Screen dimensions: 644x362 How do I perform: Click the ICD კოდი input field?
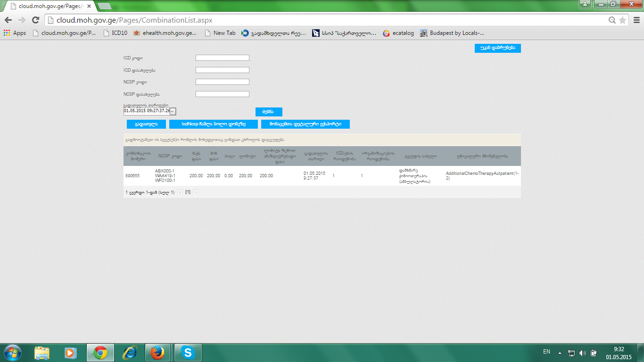222,58
